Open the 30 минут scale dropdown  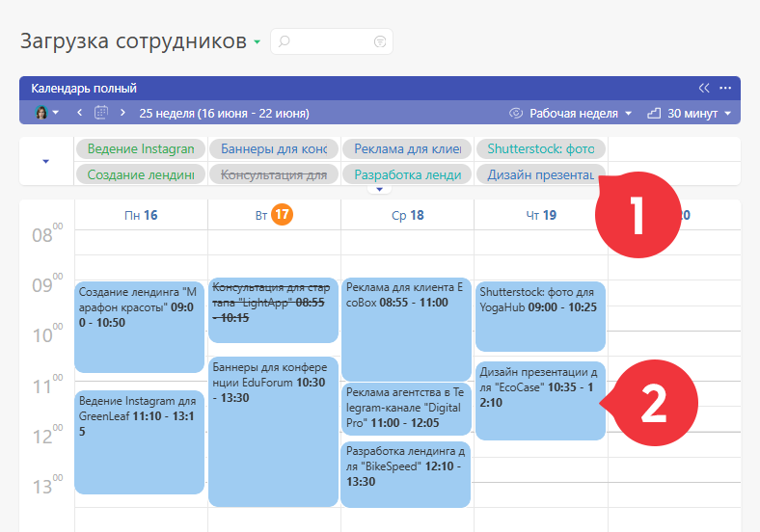(699, 114)
